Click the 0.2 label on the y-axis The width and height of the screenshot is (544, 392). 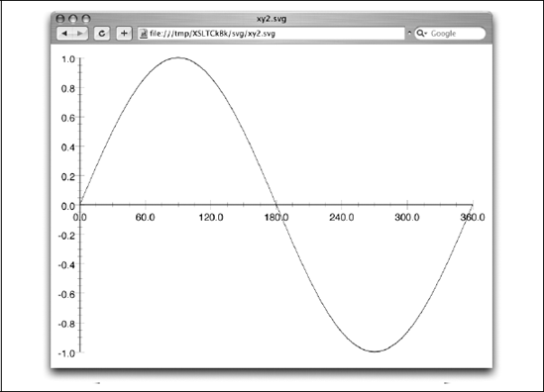tap(68, 177)
